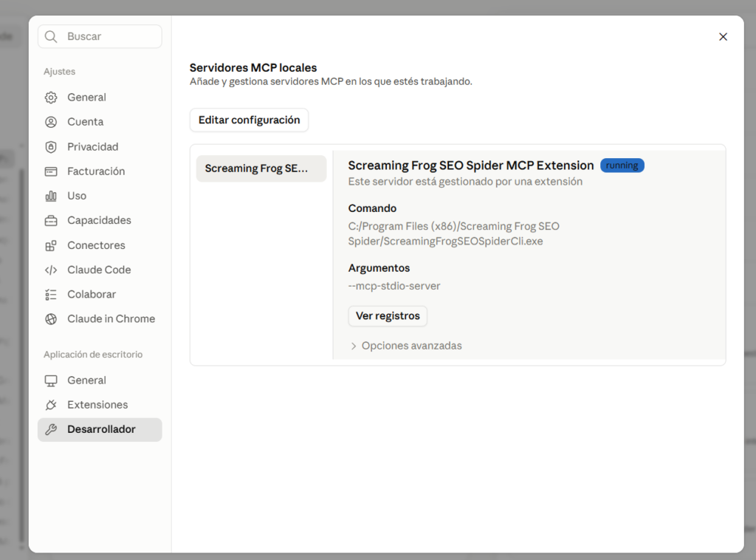The width and height of the screenshot is (756, 560).
Task: Open the Uso section
Action: coord(100,196)
